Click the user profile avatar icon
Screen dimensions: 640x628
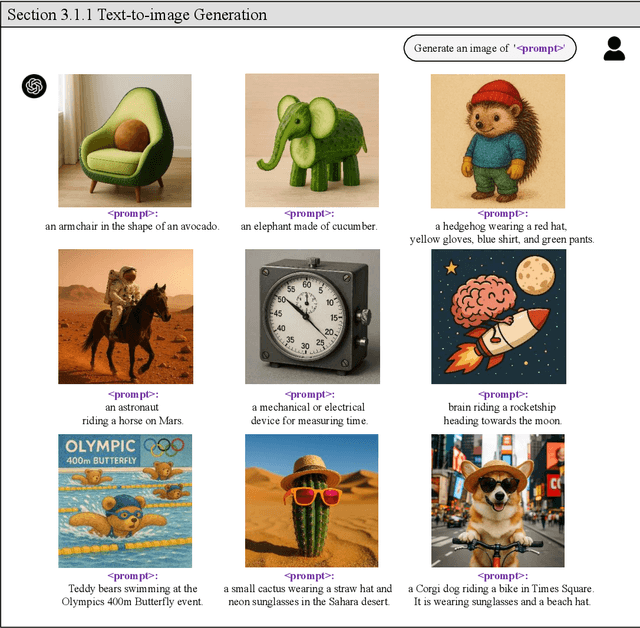click(x=614, y=48)
